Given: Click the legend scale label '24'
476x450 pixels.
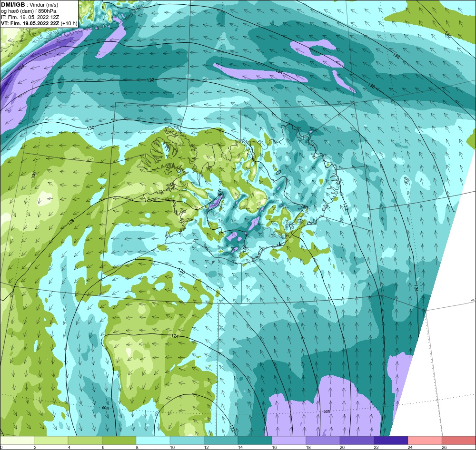Looking at the screenshot, I should tap(410, 447).
